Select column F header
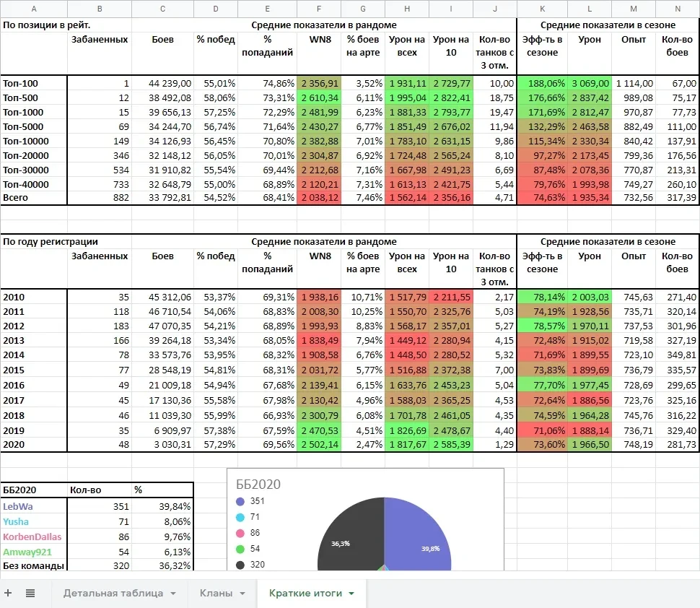Image resolution: width=700 pixels, height=608 pixels. (319, 9)
